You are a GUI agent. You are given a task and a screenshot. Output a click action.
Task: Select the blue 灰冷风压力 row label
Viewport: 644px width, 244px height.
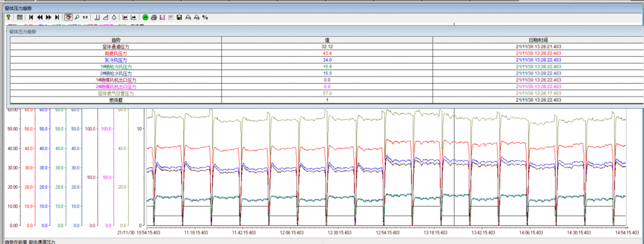click(116, 60)
